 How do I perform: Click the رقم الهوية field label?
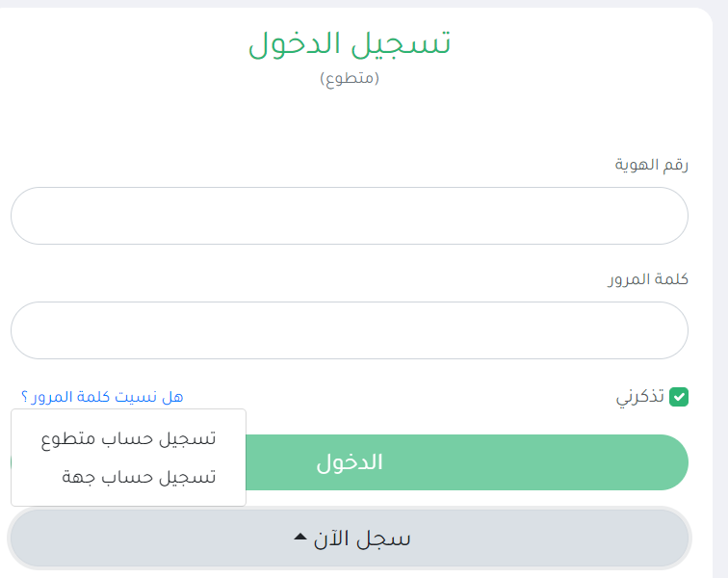(x=651, y=165)
